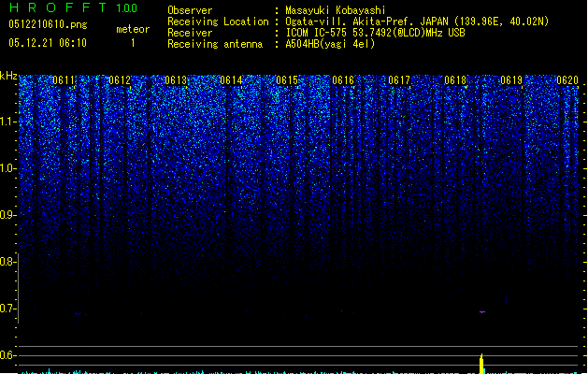This screenshot has height=374, width=588.
Task: Click the 0611 time marker
Action: [64, 80]
